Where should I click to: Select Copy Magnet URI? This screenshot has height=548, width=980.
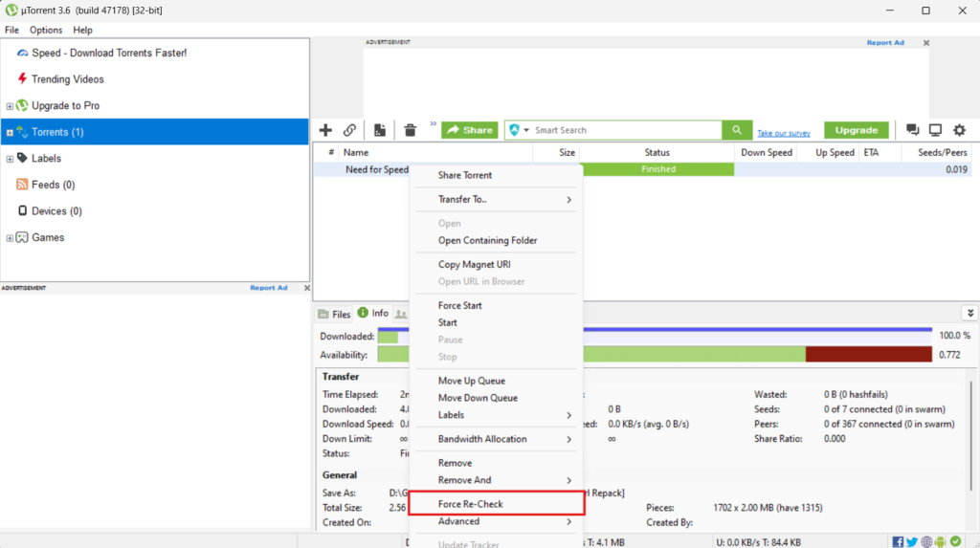[497, 264]
